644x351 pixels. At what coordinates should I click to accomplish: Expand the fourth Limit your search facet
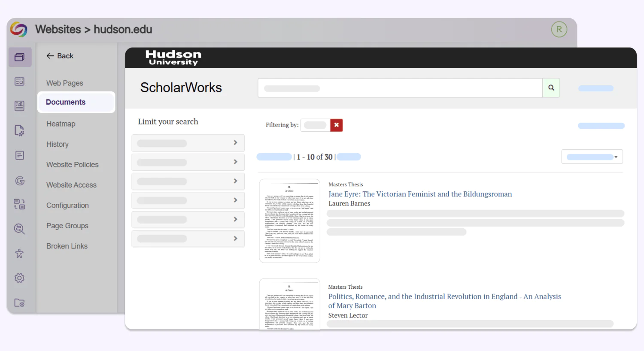(x=188, y=200)
